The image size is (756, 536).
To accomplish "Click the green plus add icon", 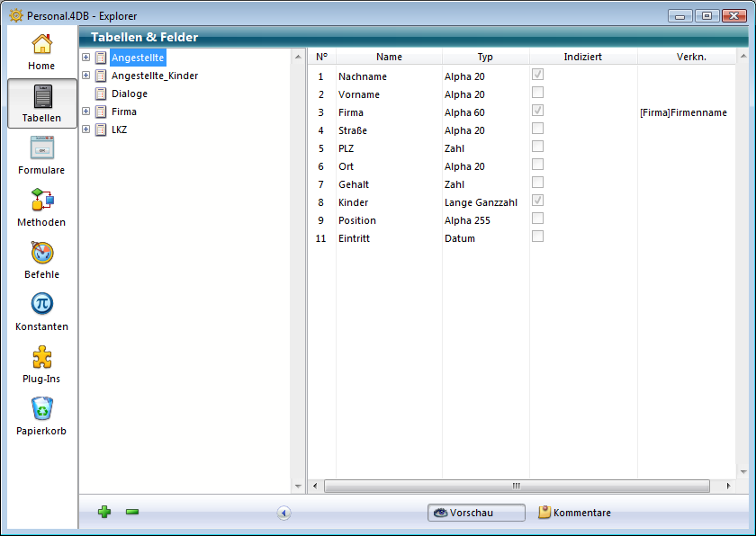I will (x=104, y=512).
